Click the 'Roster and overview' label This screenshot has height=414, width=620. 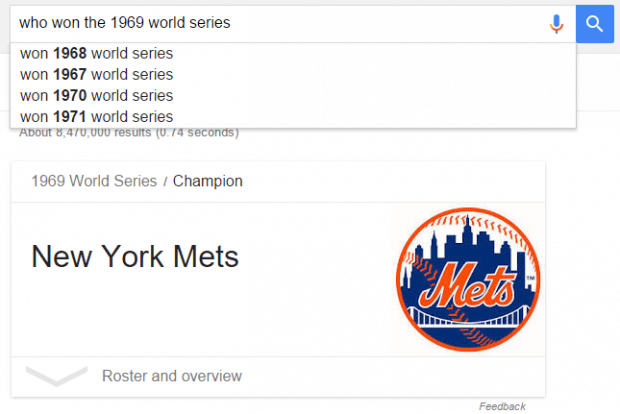point(172,376)
